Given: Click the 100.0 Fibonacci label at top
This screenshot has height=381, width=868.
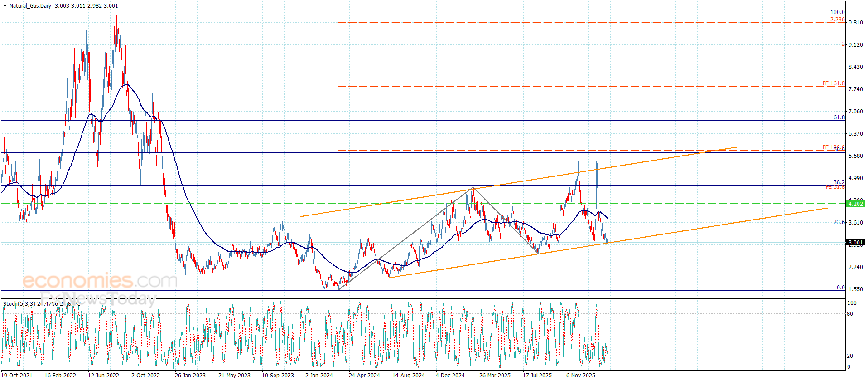Looking at the screenshot, I should (837, 12).
